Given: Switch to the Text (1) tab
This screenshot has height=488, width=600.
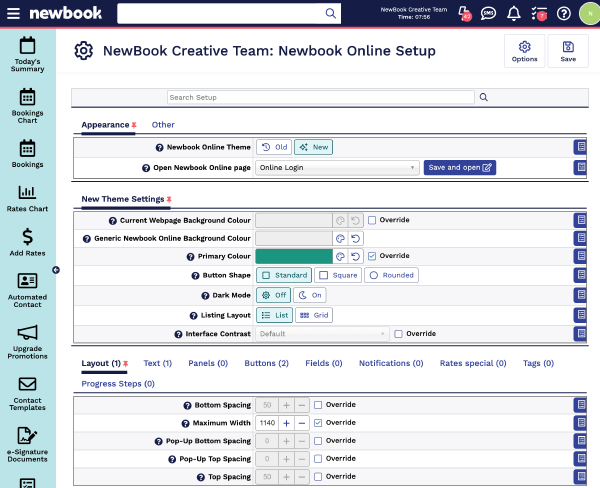Looking at the screenshot, I should point(158,363).
